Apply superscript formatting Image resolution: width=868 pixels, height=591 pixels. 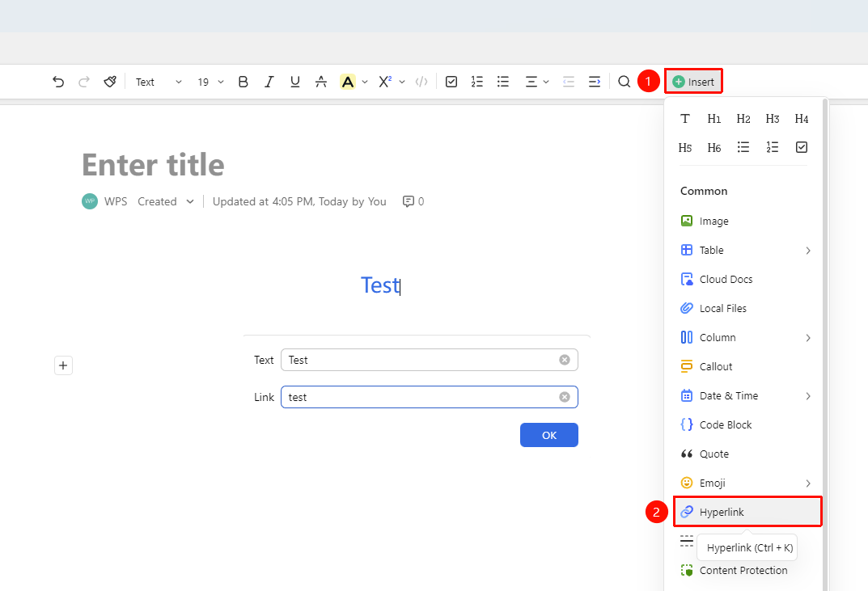385,82
